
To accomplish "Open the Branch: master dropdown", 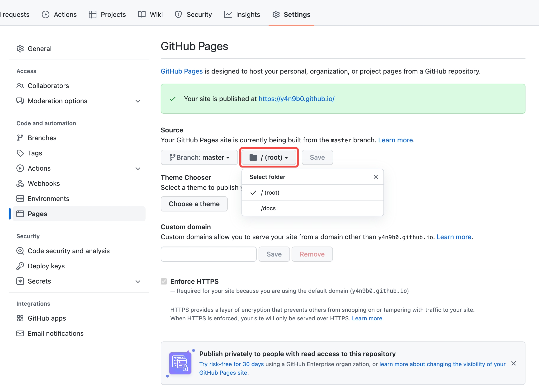I will coord(199,157).
